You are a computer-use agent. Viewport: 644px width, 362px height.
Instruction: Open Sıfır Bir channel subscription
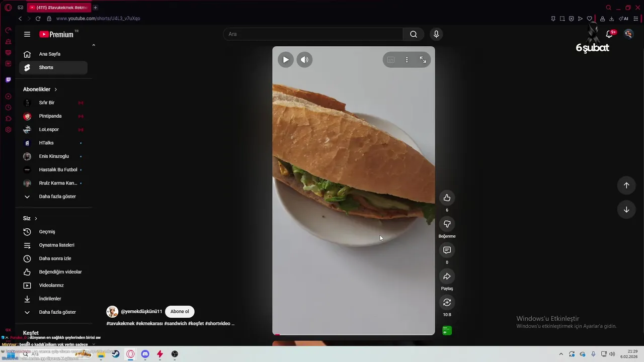click(53, 103)
